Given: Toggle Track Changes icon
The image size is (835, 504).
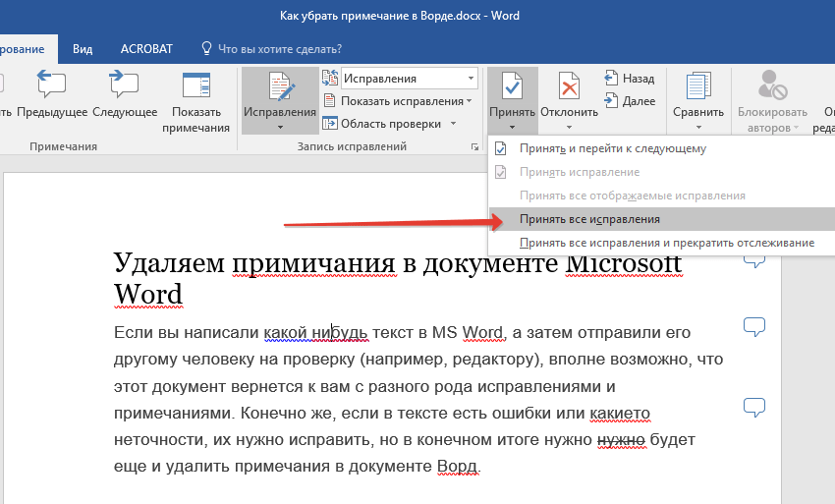Looking at the screenshot, I should click(x=280, y=88).
